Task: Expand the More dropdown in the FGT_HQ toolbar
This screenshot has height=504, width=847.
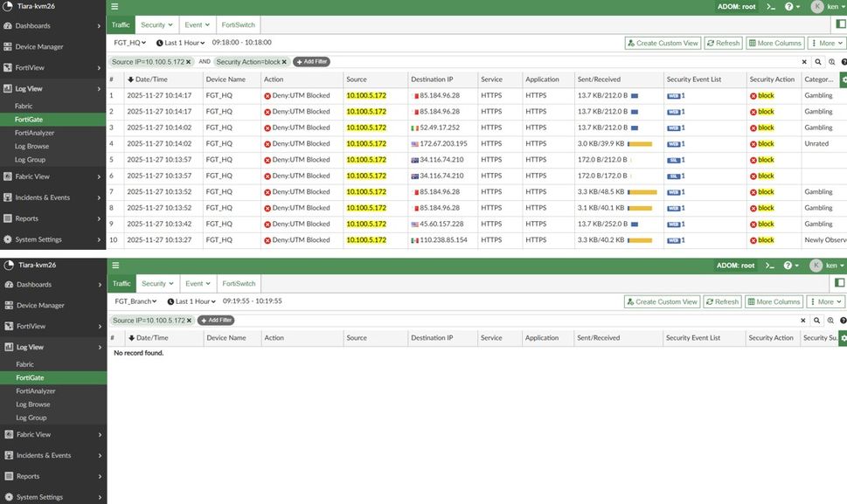Action: tap(826, 43)
